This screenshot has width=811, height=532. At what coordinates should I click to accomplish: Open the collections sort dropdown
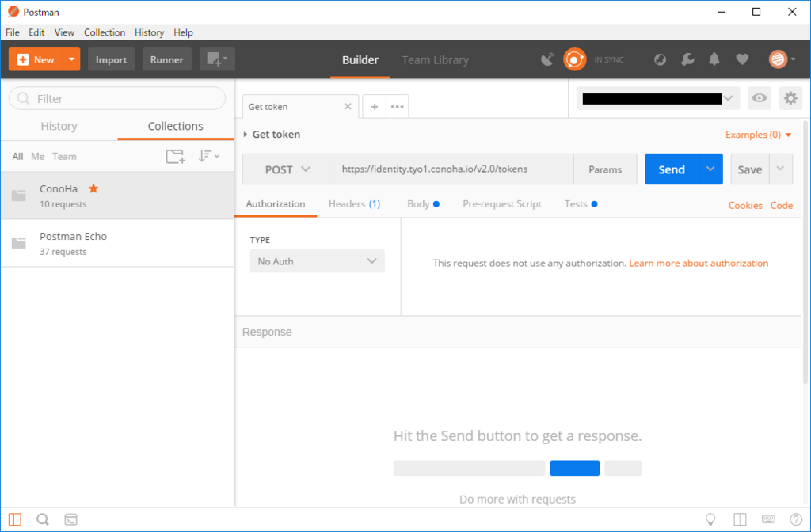[209, 156]
